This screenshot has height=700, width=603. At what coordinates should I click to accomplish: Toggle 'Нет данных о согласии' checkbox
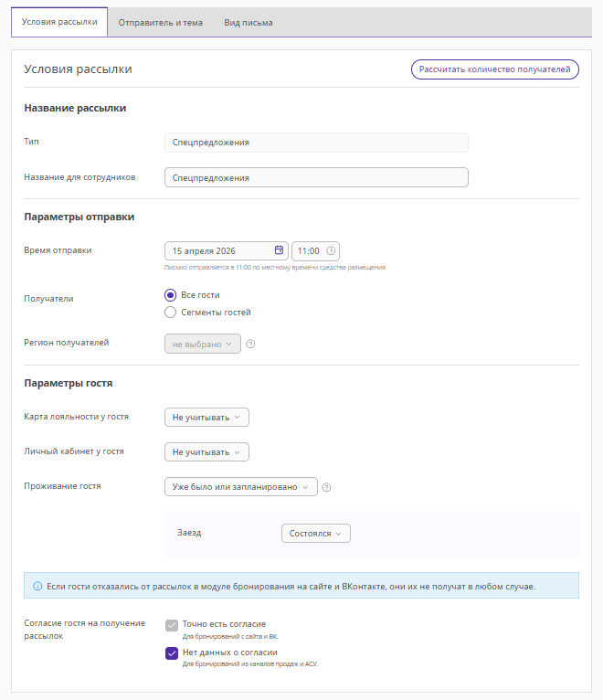click(172, 653)
